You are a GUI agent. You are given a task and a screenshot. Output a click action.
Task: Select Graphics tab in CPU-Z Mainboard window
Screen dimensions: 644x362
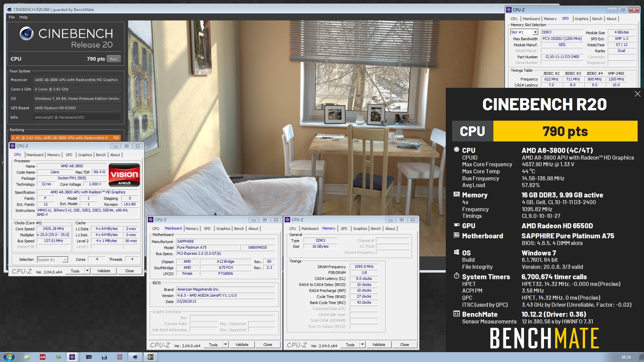pyautogui.click(x=223, y=229)
